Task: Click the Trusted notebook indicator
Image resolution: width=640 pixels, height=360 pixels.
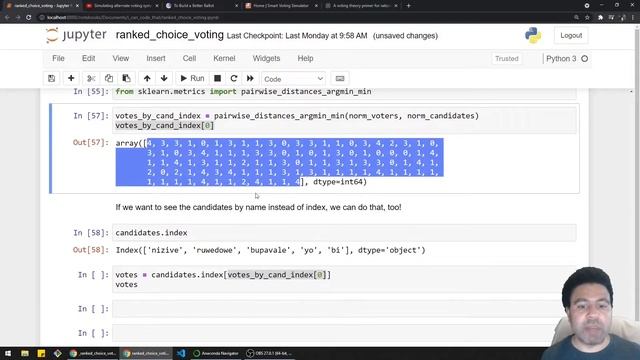Action: point(507,59)
